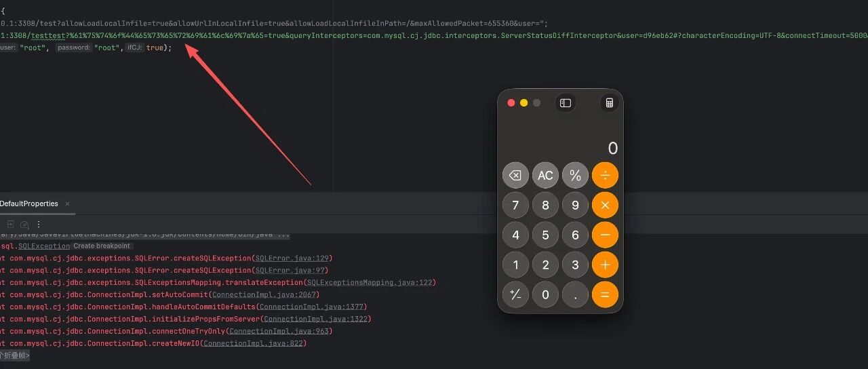This screenshot has width=868, height=369.
Task: Open the SQLError.java:97 stack trace link
Action: click(x=290, y=271)
